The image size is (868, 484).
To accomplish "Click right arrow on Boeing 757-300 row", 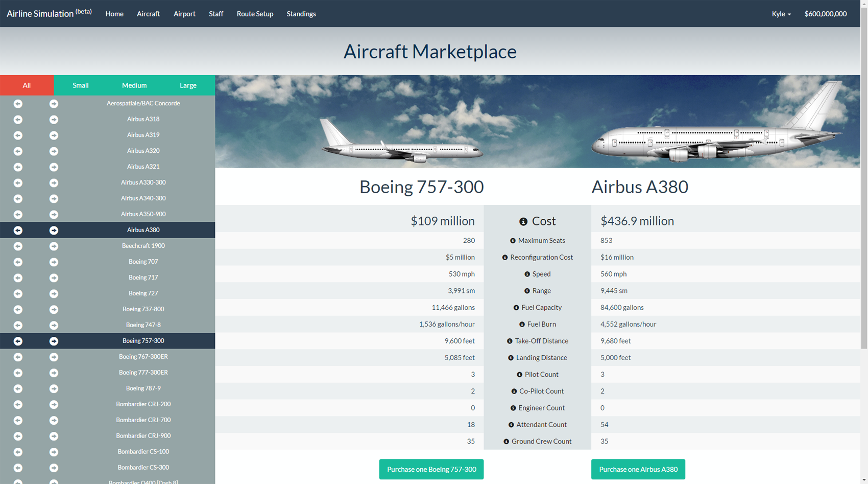I will (x=54, y=341).
